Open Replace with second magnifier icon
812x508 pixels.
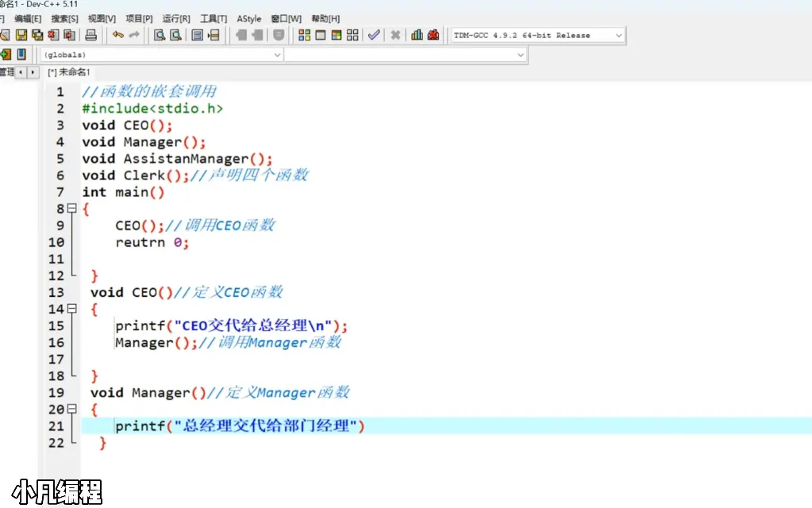(x=176, y=35)
